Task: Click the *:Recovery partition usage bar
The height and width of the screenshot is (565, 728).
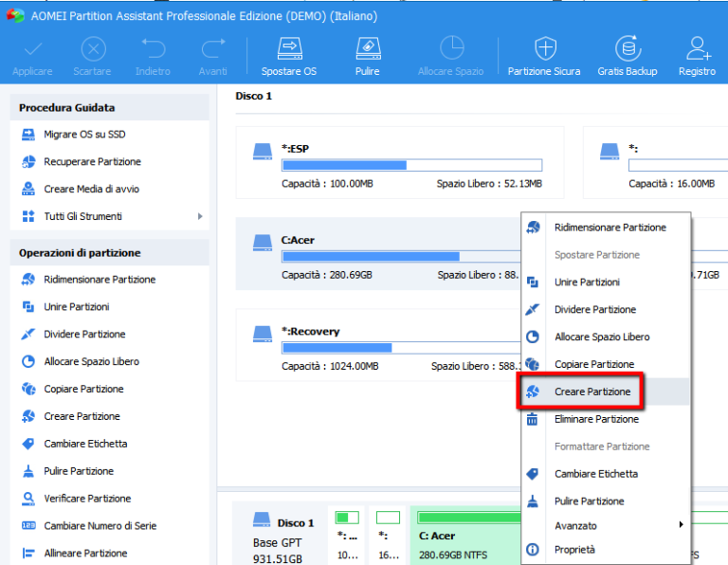Action: click(x=401, y=348)
